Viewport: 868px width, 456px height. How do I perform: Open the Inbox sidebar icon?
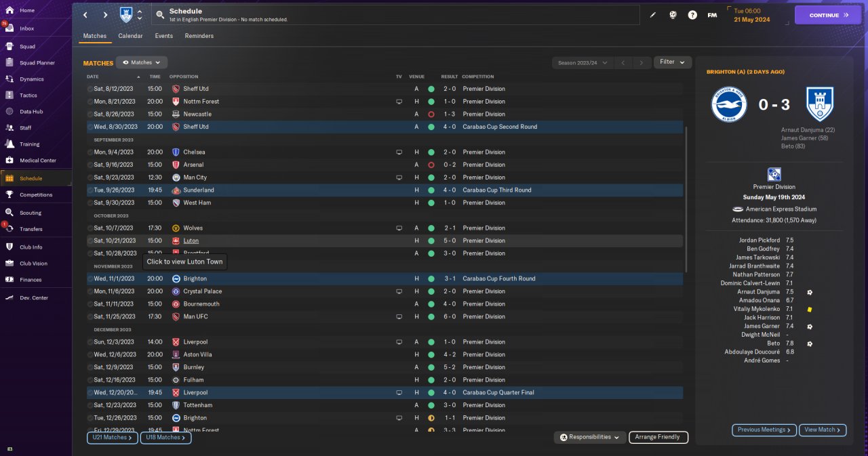click(9, 28)
